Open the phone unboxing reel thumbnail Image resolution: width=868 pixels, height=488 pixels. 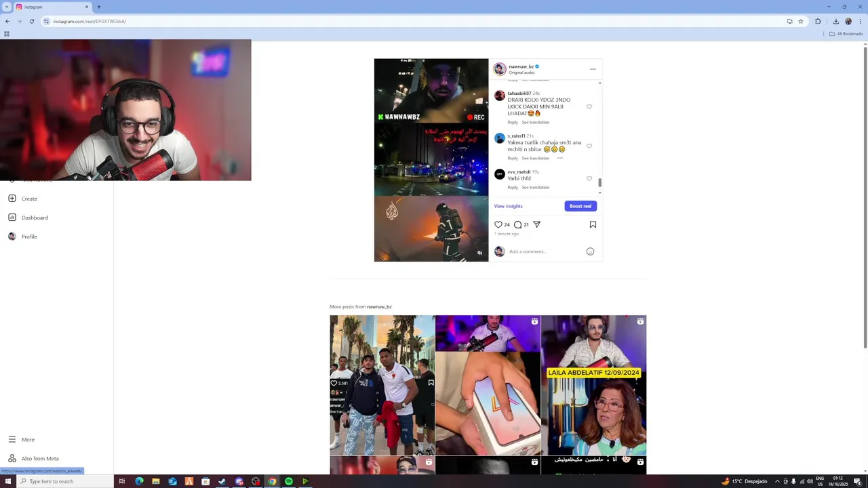coord(488,385)
